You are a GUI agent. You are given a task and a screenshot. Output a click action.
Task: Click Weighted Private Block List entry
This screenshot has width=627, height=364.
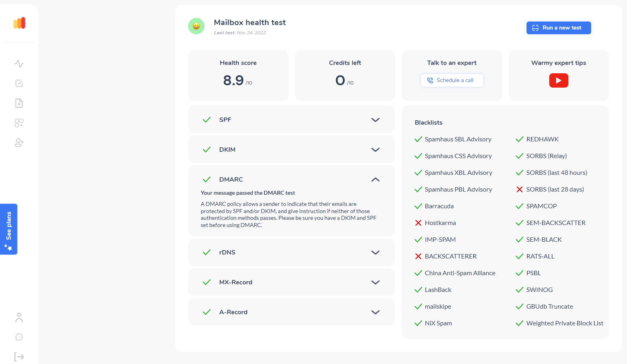pyautogui.click(x=564, y=323)
